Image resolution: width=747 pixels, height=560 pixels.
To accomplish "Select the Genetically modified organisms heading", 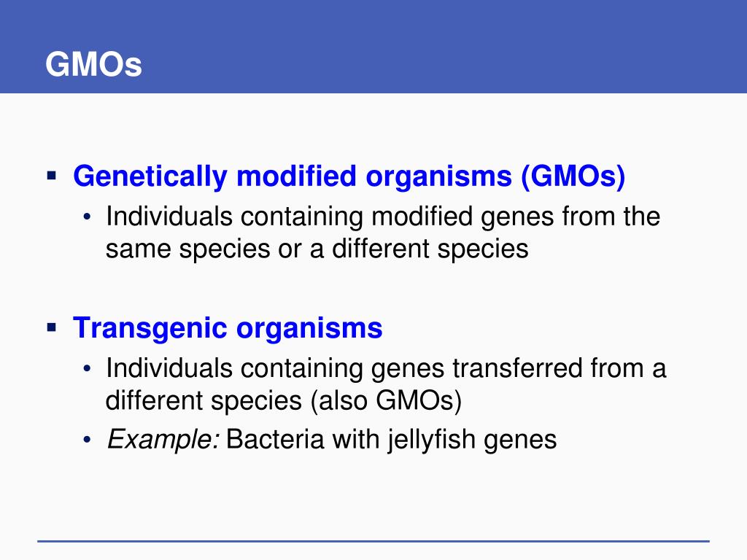I will click(349, 176).
